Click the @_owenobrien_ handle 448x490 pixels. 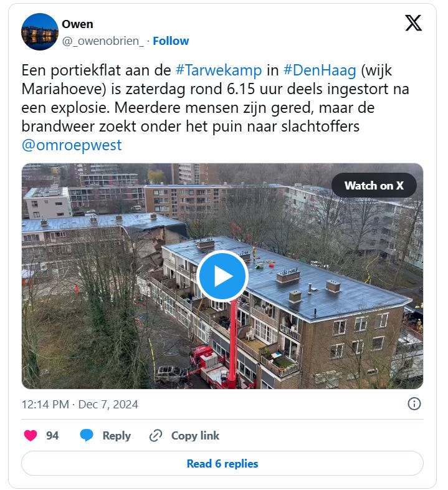103,41
